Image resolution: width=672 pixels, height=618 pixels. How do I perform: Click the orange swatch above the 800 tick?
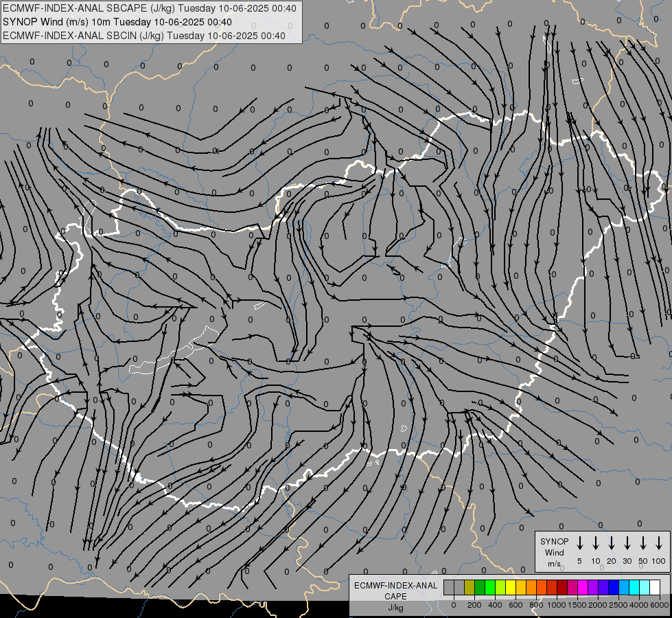(x=531, y=587)
